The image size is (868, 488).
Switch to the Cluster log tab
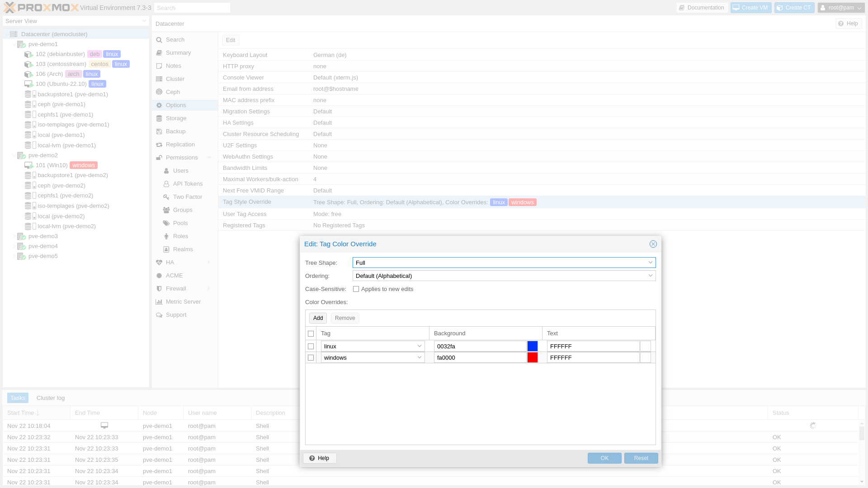tap(51, 398)
